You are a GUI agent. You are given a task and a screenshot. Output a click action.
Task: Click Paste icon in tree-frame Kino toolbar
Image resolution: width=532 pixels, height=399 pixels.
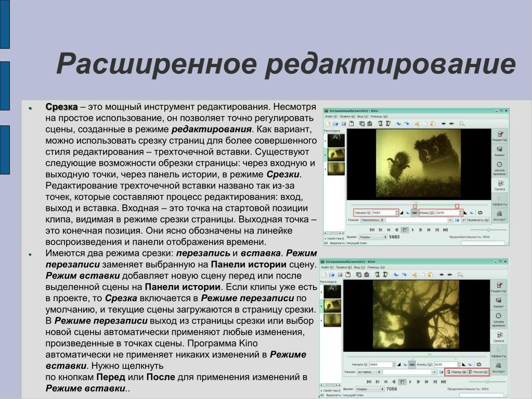point(430,275)
